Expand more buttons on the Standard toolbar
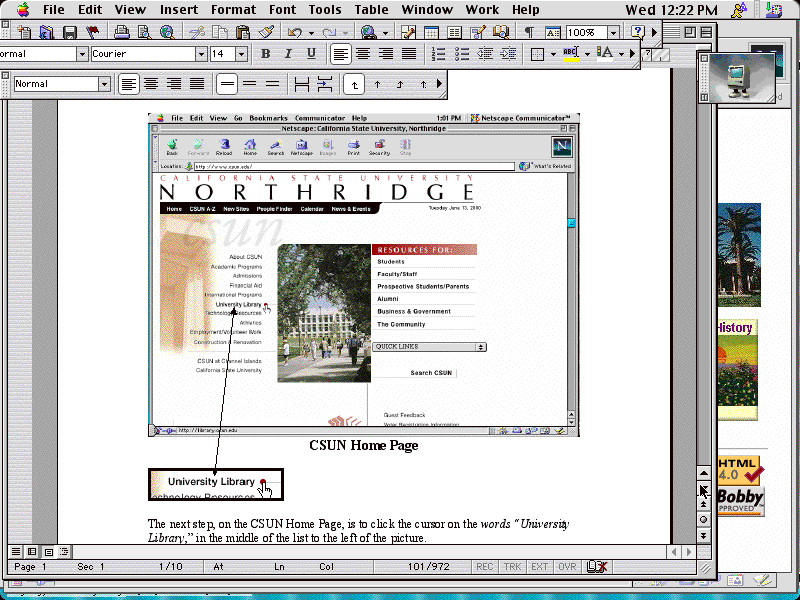This screenshot has width=800, height=600. [655, 33]
